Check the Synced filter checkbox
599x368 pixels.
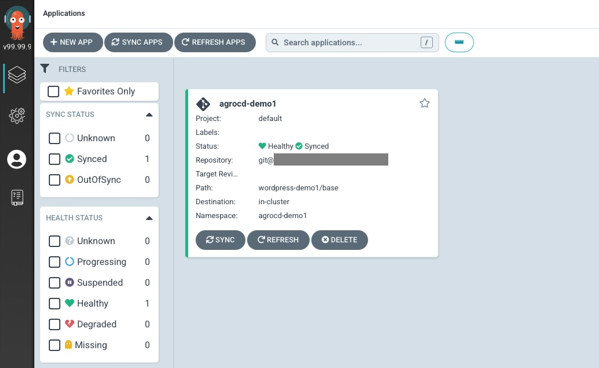pyautogui.click(x=55, y=159)
